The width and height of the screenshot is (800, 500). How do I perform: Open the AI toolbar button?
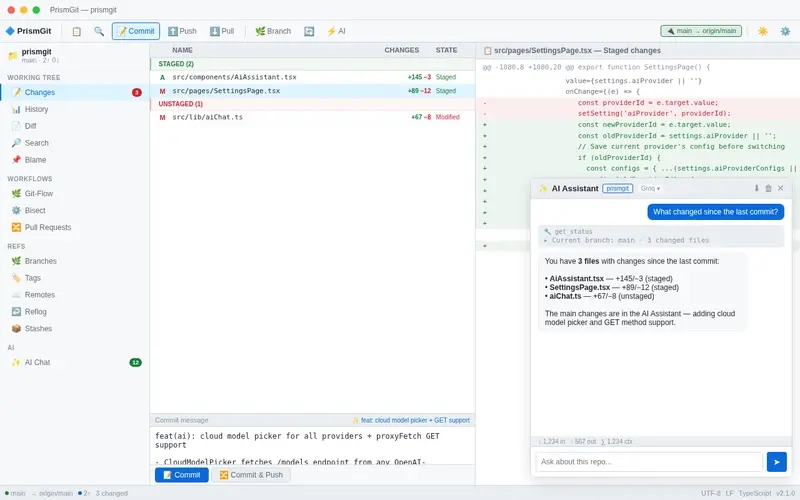click(336, 31)
